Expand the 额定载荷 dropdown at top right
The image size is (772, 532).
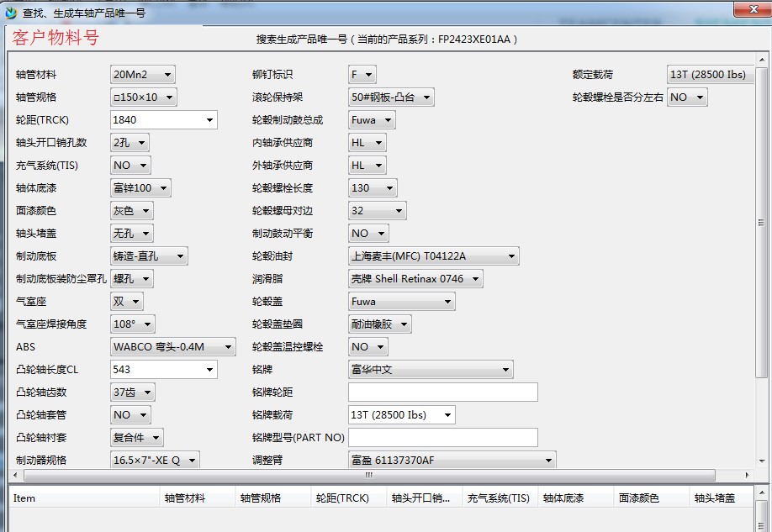tap(711, 75)
